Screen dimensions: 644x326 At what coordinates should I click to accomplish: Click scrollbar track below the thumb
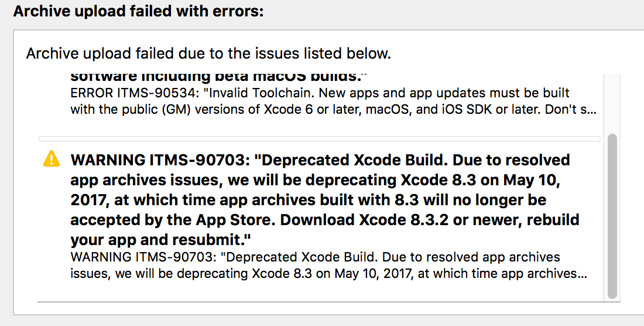click(x=612, y=301)
